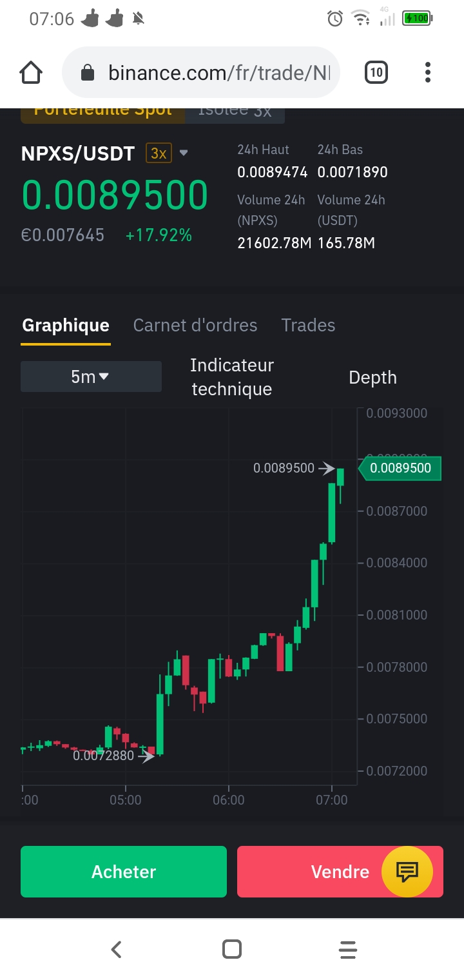Tap the alarm clock status icon
Viewport: 464px width, 980px height.
click(334, 19)
